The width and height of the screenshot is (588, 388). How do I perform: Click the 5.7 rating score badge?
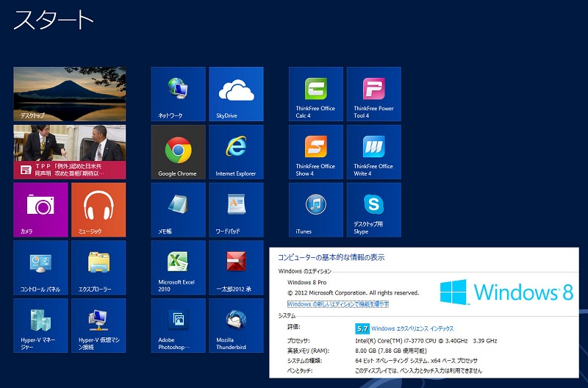pyautogui.click(x=362, y=328)
